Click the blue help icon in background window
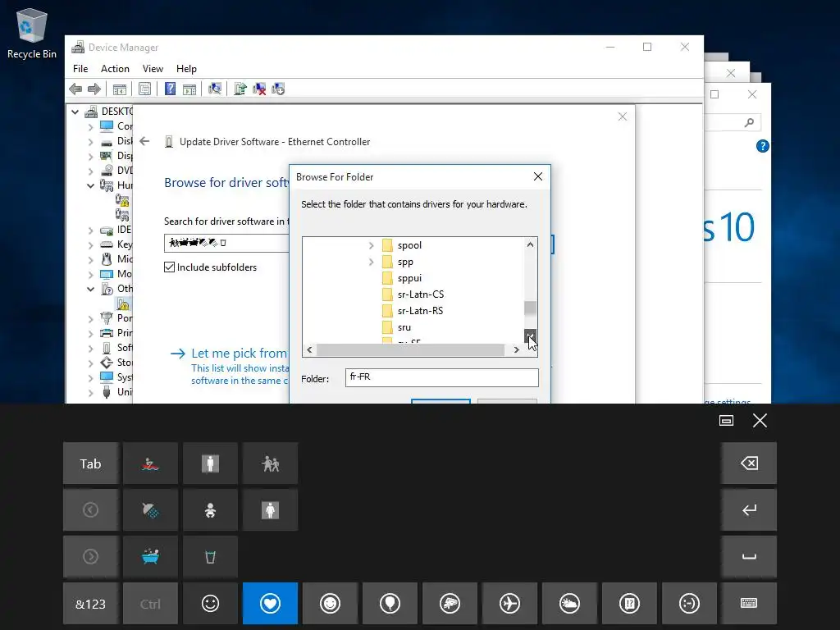This screenshot has height=630, width=840. [x=762, y=146]
